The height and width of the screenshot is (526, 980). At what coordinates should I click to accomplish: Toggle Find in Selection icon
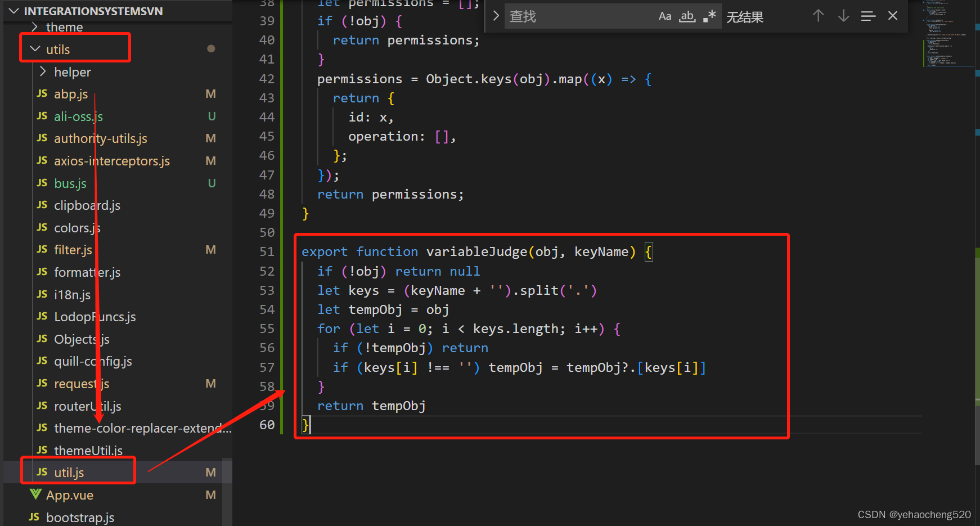click(868, 16)
